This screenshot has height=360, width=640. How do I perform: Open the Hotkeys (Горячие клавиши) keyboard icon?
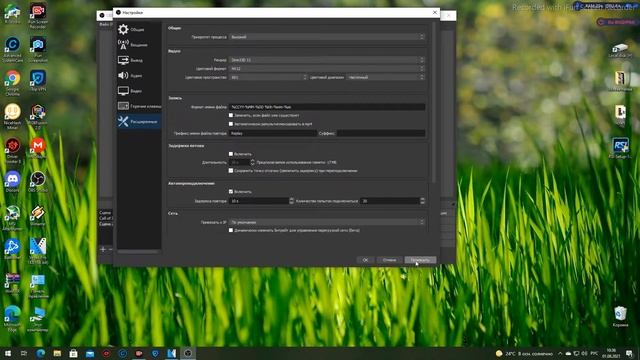tap(123, 106)
